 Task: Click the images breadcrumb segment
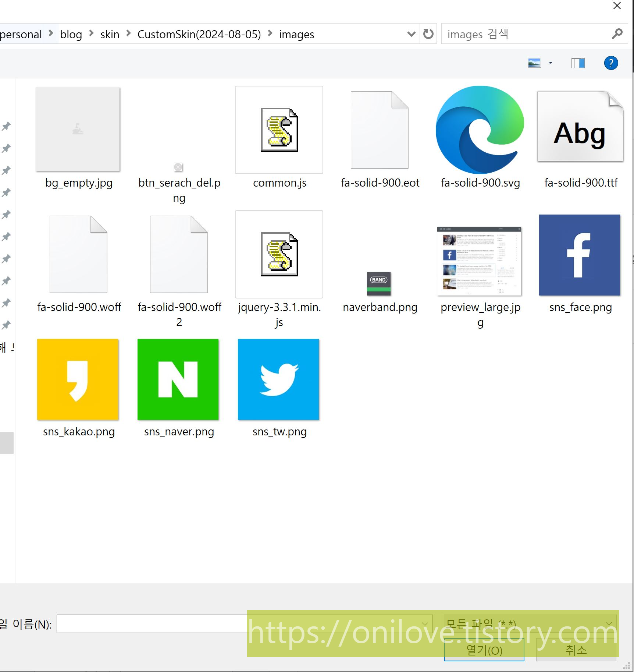[x=296, y=34]
